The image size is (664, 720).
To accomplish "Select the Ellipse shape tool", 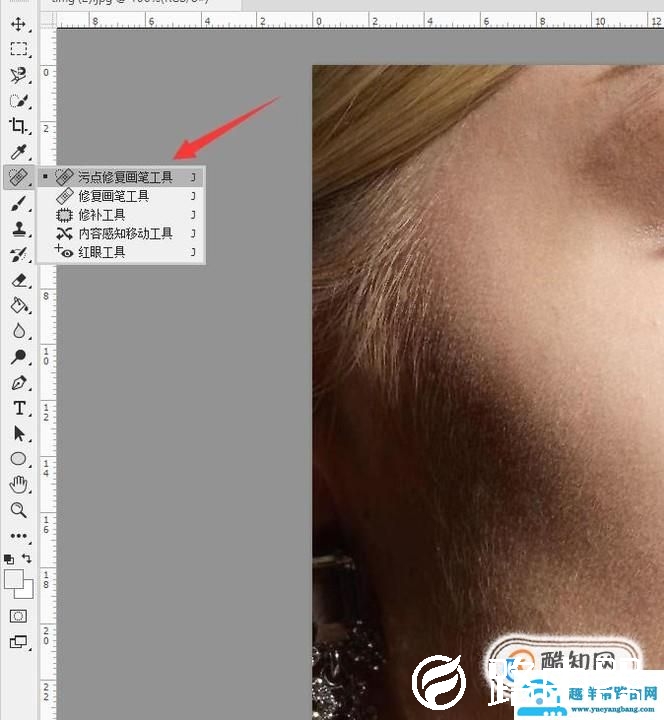I will coord(18,459).
